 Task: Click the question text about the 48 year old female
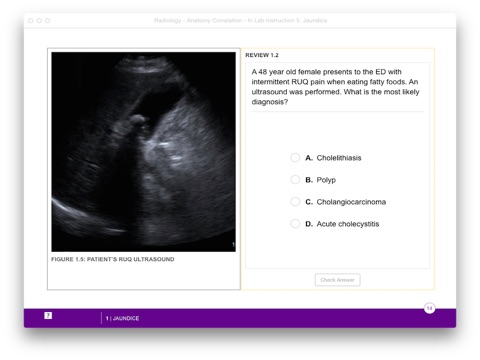pos(335,87)
